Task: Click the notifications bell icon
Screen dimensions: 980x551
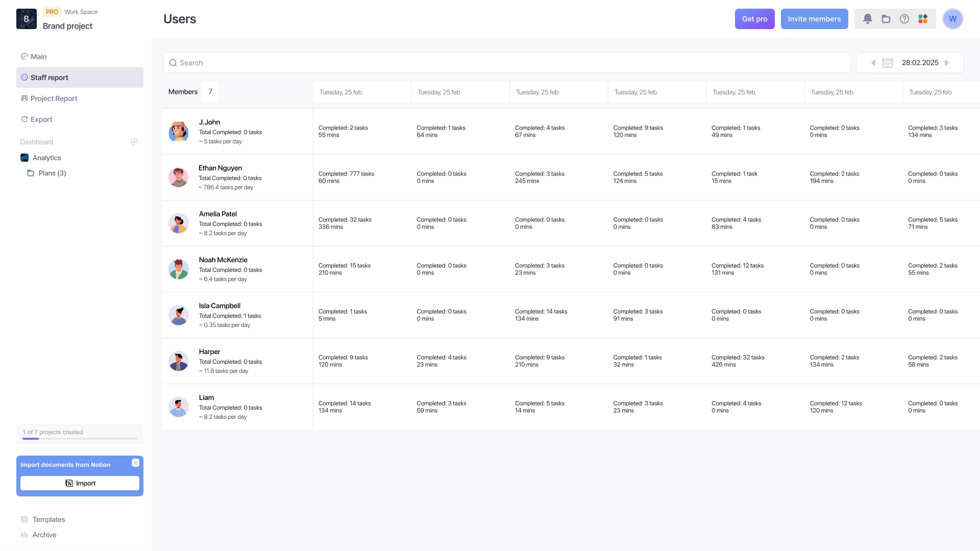Action: (x=867, y=19)
